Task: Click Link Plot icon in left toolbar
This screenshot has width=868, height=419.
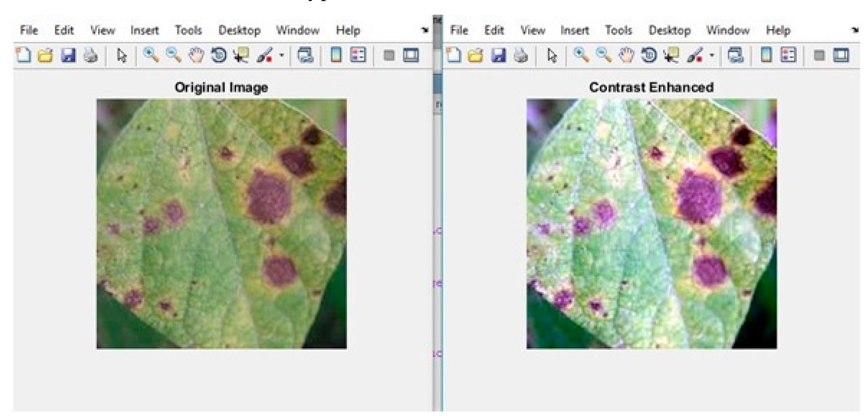Action: pos(305,55)
